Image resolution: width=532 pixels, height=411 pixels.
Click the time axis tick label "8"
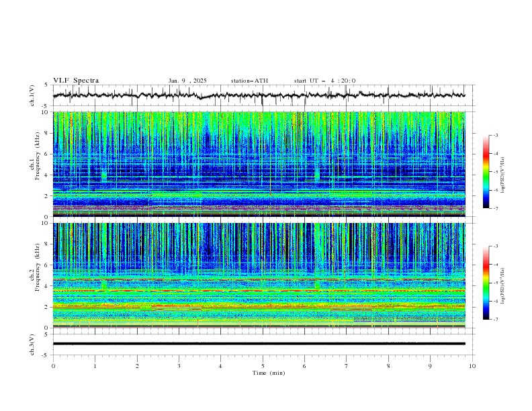tap(388, 366)
